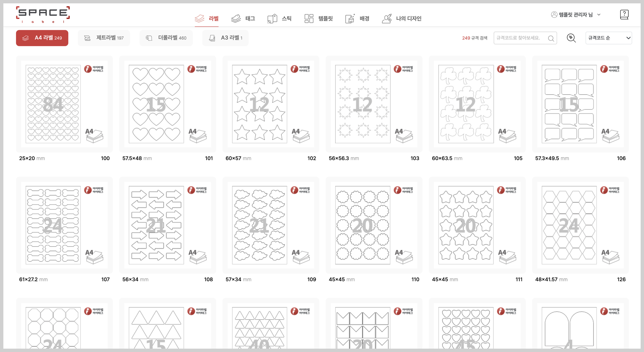Click the 템플릿 grid icon

(309, 18)
